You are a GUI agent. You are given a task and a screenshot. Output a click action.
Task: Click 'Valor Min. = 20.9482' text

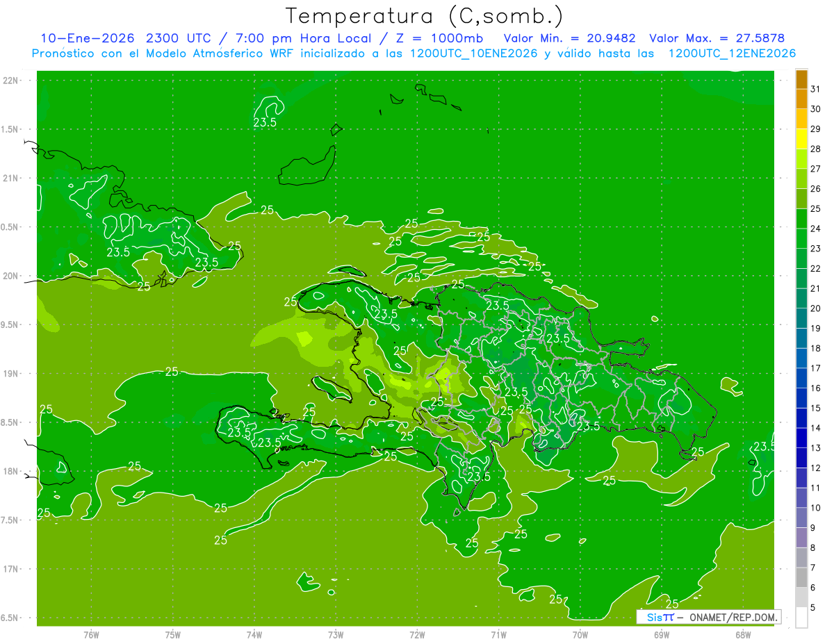569,38
